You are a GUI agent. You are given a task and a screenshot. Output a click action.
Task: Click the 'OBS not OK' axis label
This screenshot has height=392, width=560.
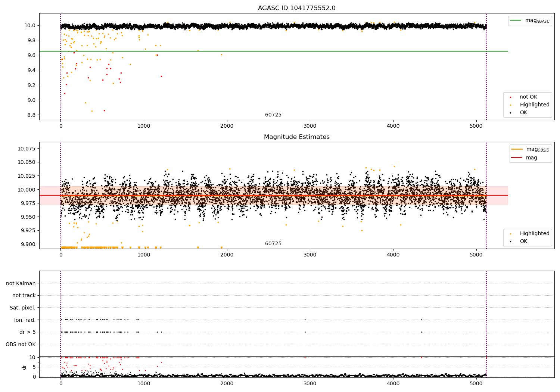tap(21, 344)
